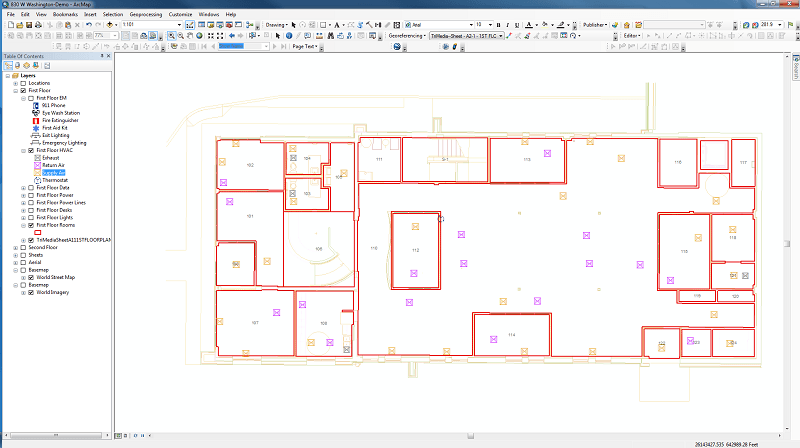Enable the First Floor EM layer
This screenshot has width=800, height=448.
31,98
